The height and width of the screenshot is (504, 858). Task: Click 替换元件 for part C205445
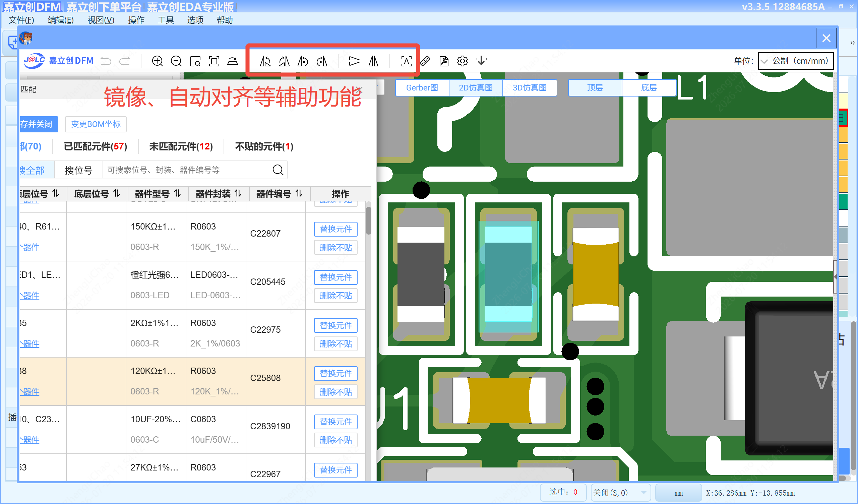336,277
